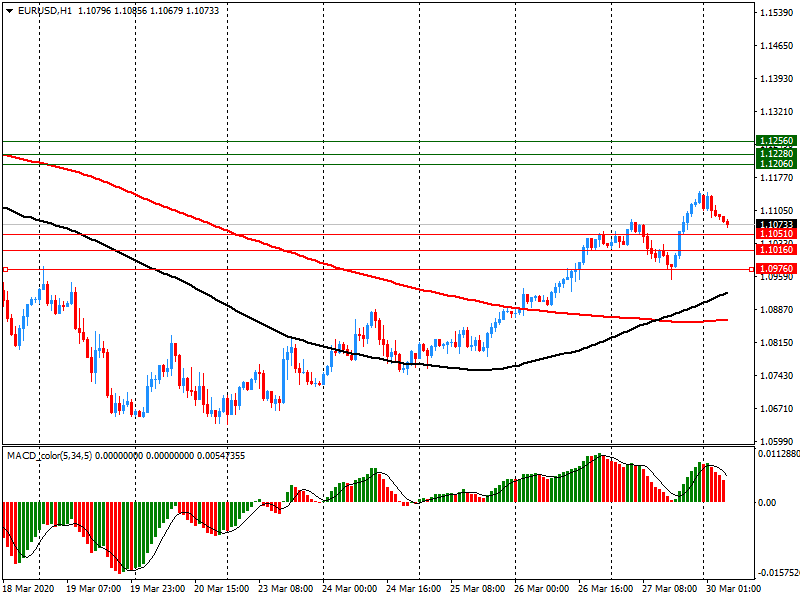Click the 24 Mar 16:00 time label

414,589
